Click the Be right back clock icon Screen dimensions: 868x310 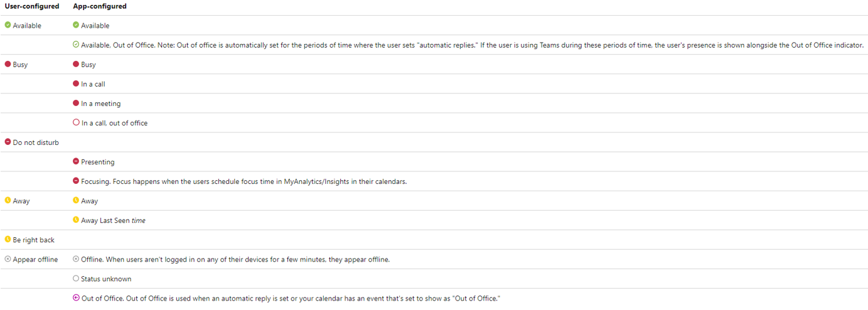click(8, 239)
